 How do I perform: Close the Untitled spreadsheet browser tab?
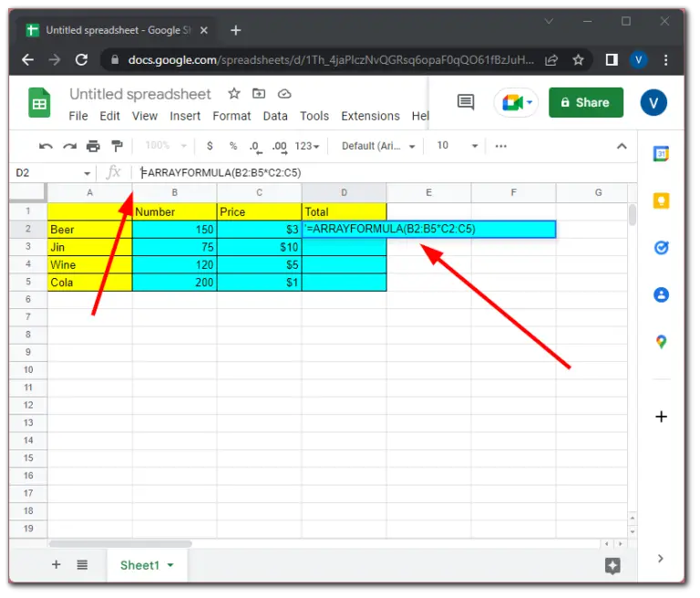point(204,30)
